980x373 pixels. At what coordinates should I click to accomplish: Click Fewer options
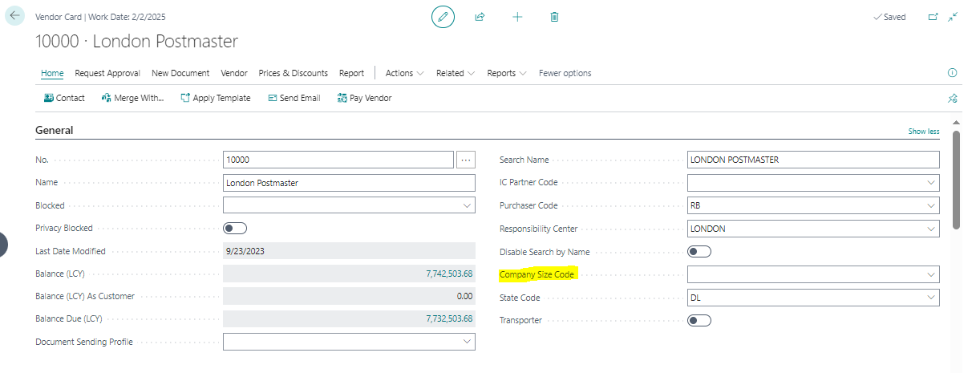(x=565, y=73)
